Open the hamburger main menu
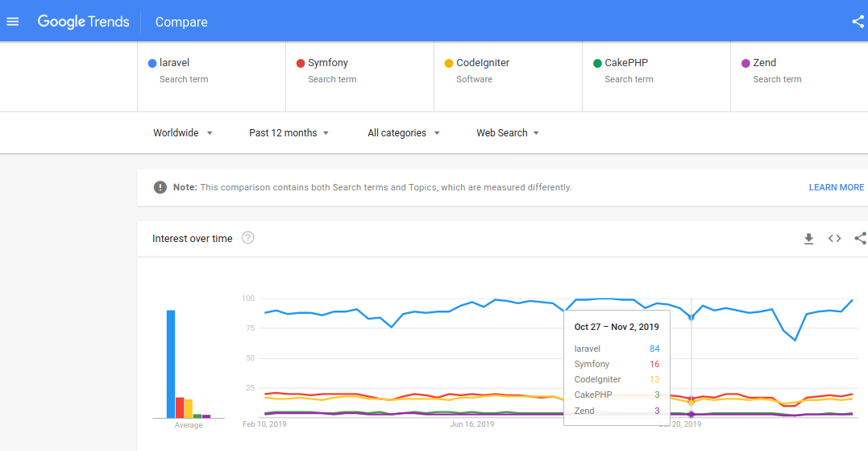The image size is (868, 451). click(13, 22)
